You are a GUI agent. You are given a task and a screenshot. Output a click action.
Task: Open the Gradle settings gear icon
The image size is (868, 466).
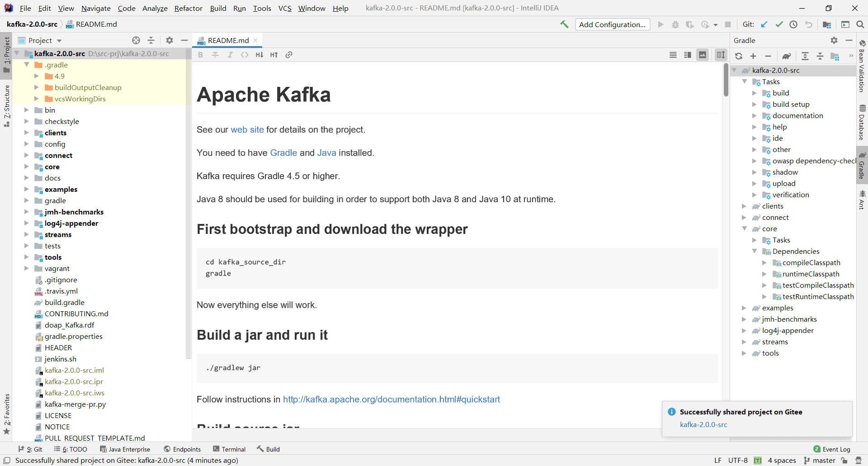(833, 40)
